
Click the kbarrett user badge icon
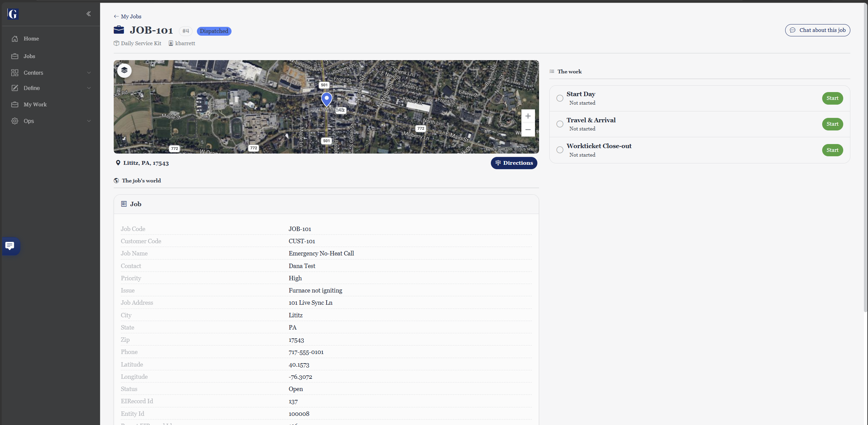tap(171, 43)
